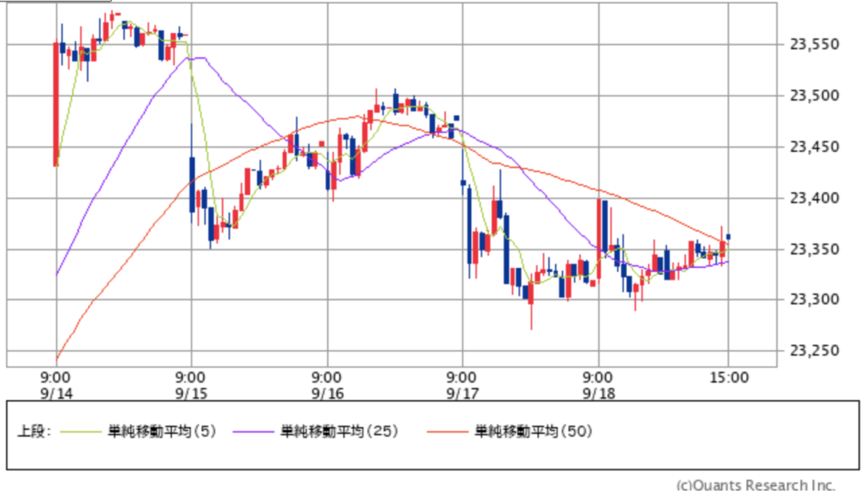
Task: Click the 単純移動平均(25) legend label
Action: [x=339, y=431]
